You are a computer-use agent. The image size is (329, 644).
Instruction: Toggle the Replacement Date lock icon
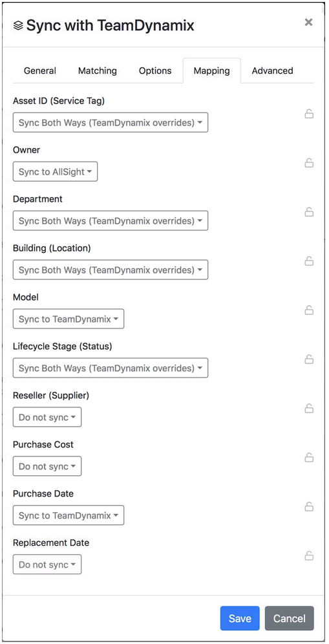309,556
